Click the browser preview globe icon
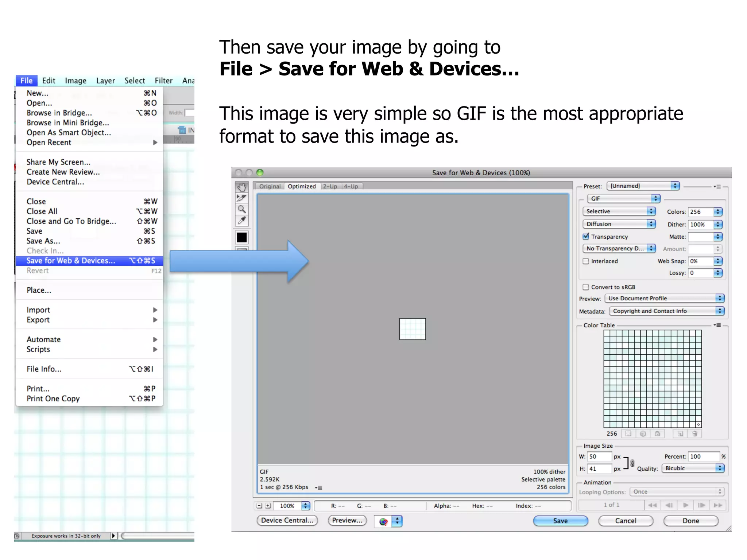Viewport: 747px width, 560px height. 383,521
